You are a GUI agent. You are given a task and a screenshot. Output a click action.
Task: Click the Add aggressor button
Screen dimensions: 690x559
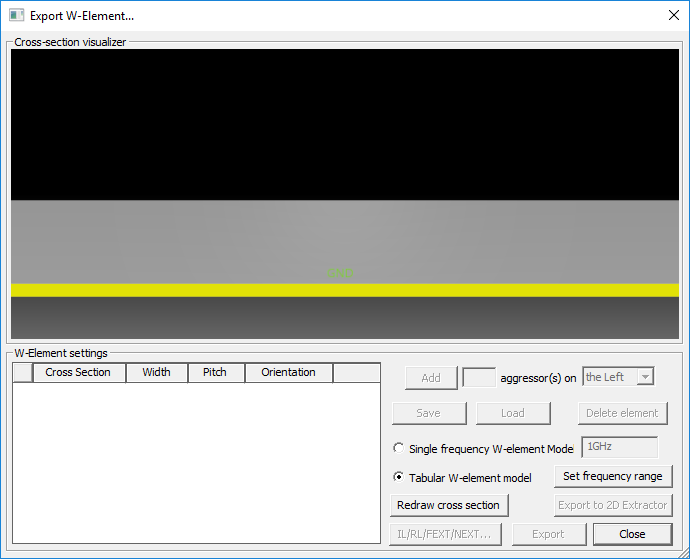point(431,378)
